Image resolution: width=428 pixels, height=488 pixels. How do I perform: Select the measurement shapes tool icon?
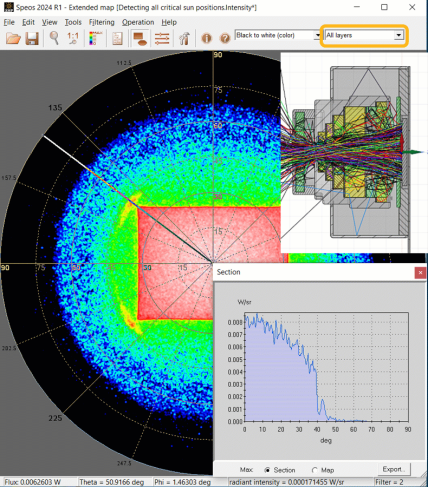140,38
